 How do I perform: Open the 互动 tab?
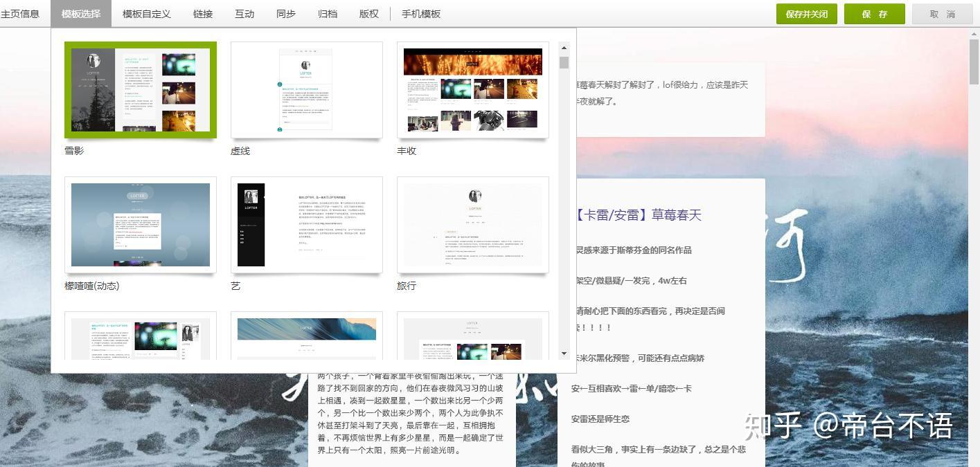pos(244,14)
